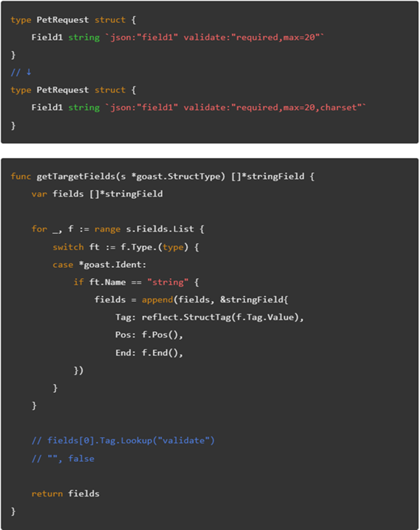Click the range keyword in the for loop
The height and width of the screenshot is (530, 420).
click(107, 229)
